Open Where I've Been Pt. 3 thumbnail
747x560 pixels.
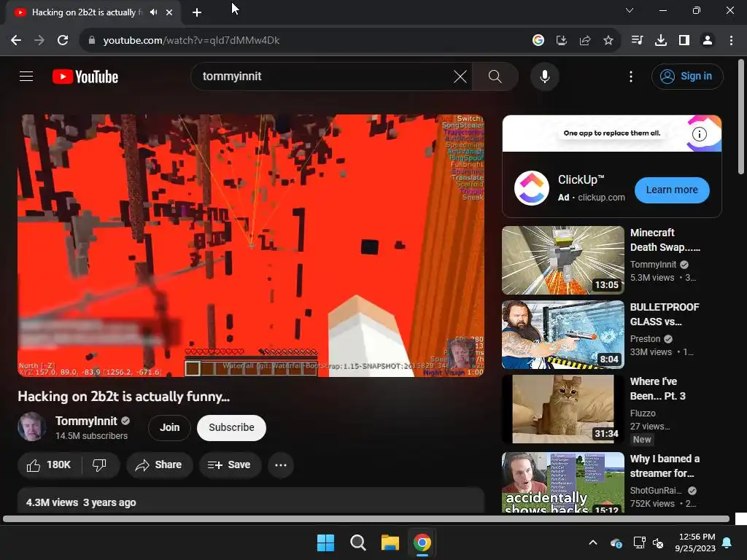click(x=562, y=408)
